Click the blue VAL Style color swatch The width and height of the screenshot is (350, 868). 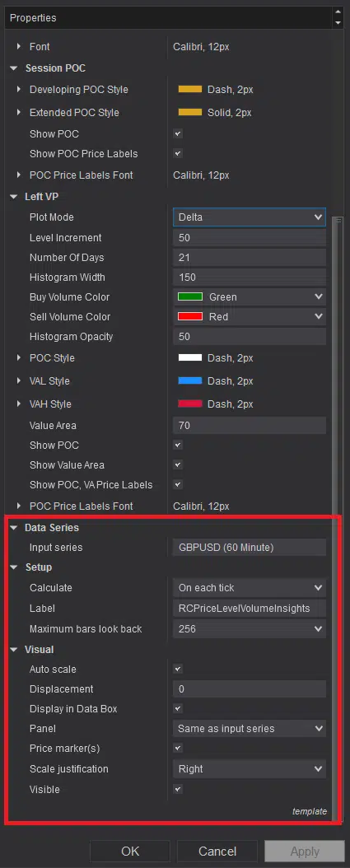tap(190, 381)
